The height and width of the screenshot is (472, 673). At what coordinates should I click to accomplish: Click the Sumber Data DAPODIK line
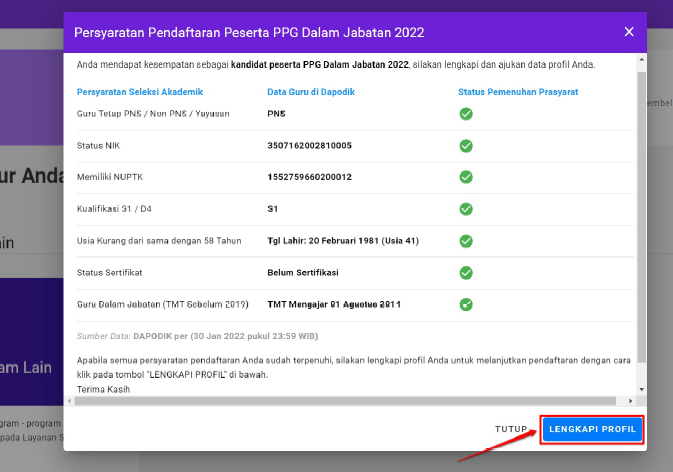pyautogui.click(x=197, y=336)
